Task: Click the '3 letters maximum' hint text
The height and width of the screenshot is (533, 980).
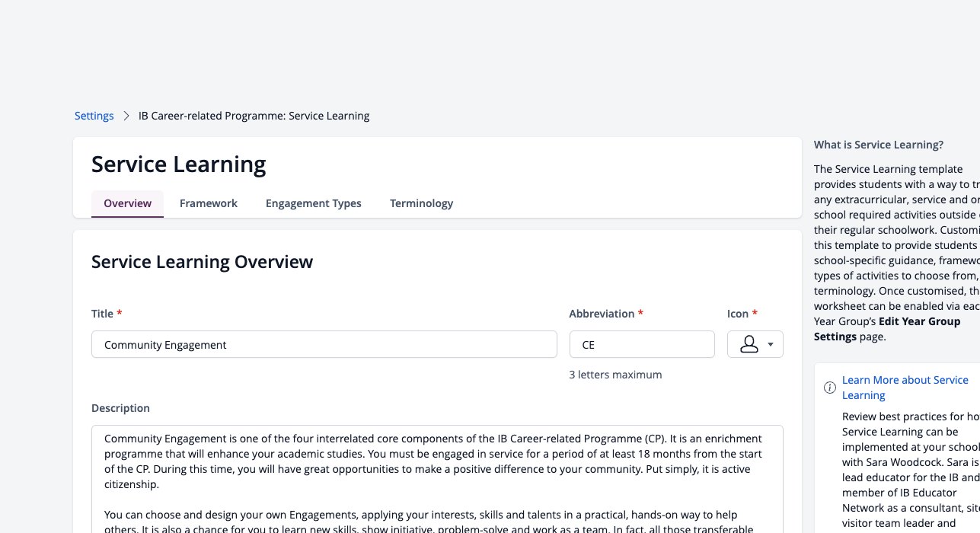Action: (x=615, y=375)
